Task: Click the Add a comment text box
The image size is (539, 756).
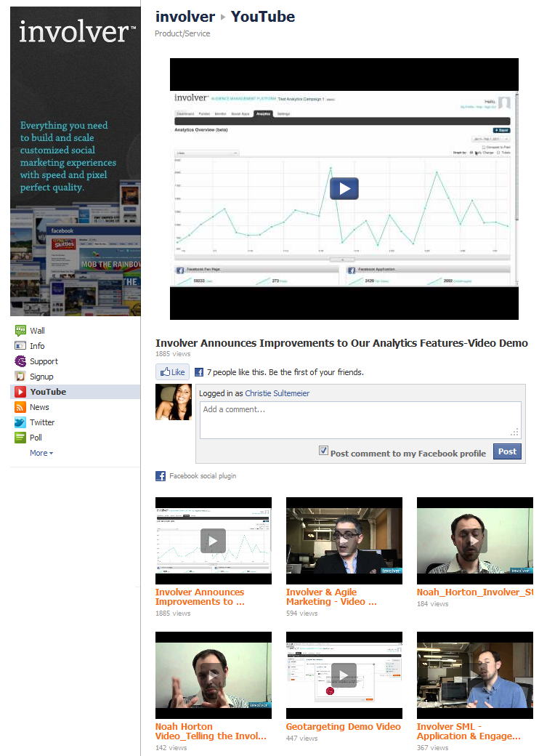Action: [360, 420]
